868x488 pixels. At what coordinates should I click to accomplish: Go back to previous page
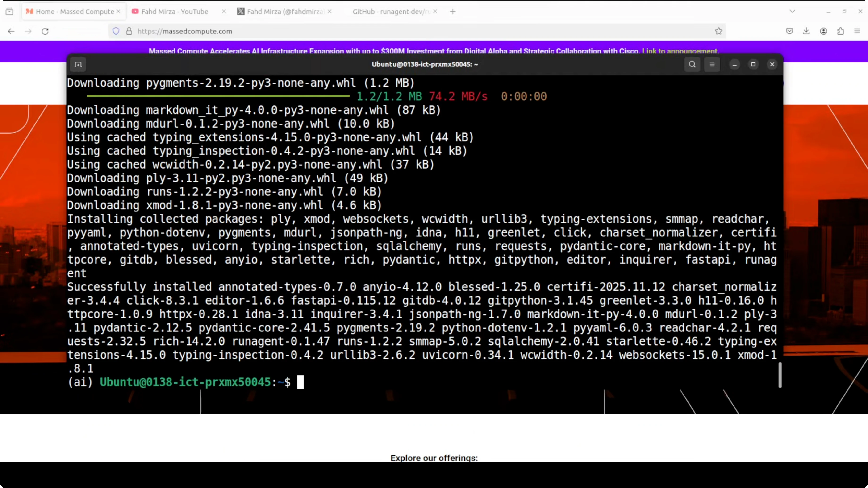11,31
